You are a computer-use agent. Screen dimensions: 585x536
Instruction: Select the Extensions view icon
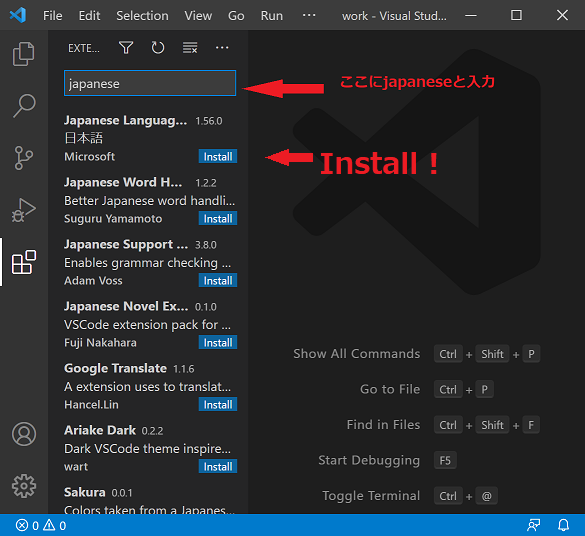pos(24,262)
